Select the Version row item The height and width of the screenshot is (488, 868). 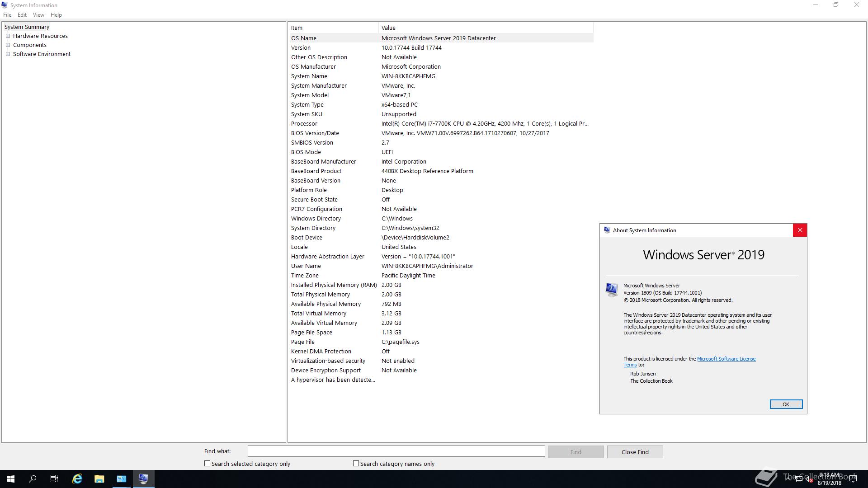click(x=441, y=47)
